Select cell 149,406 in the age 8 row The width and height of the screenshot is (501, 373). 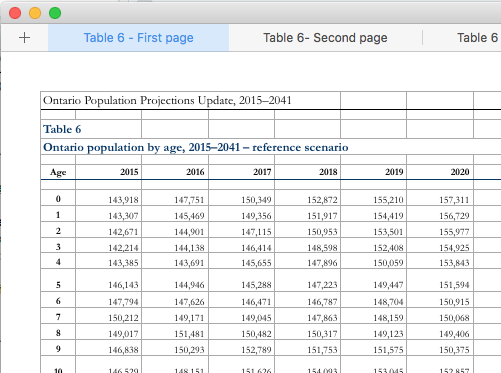[440, 332]
